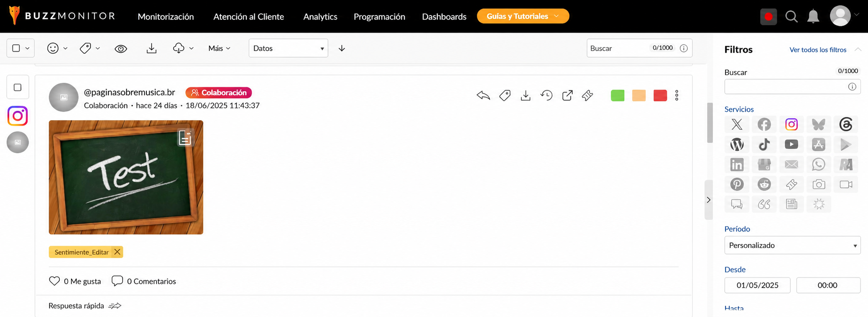Open the @paginasobremusica.br username link
This screenshot has width=868, height=317.
point(129,92)
